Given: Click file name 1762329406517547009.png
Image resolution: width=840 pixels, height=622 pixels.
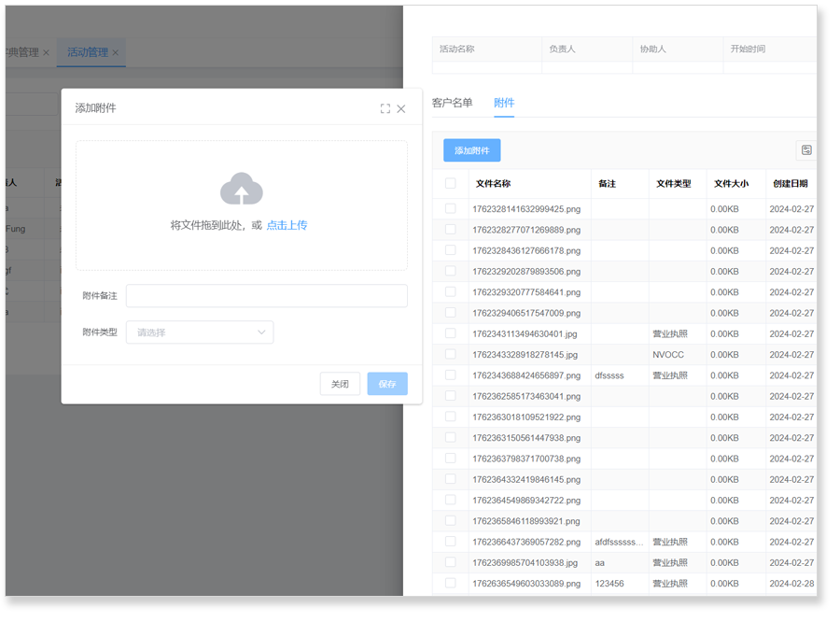Looking at the screenshot, I should [x=526, y=313].
